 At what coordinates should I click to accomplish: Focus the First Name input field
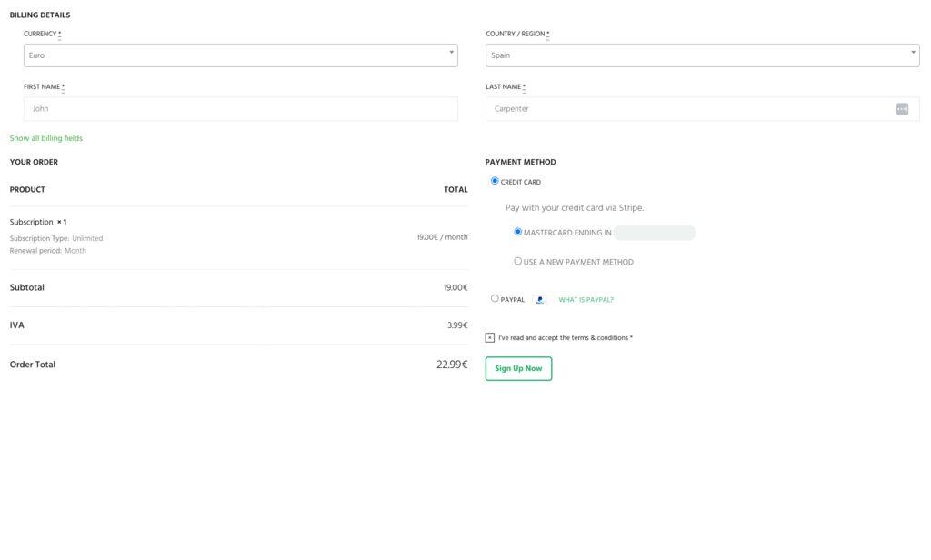(x=240, y=109)
